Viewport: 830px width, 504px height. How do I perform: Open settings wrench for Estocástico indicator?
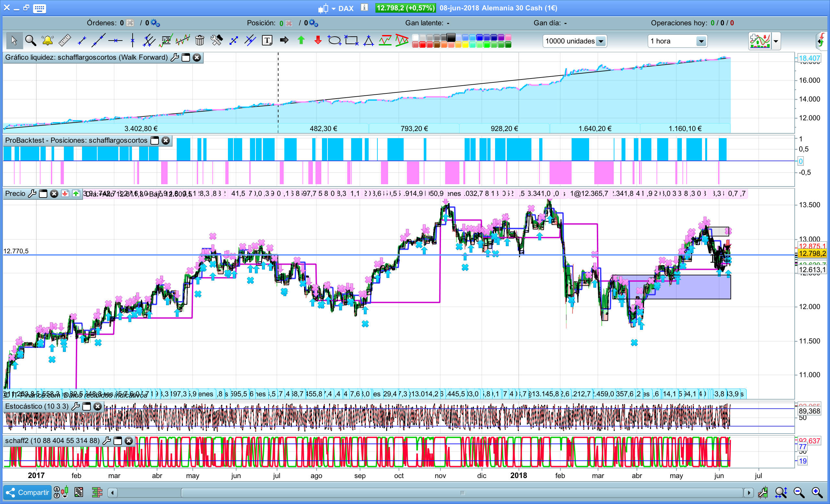point(76,406)
